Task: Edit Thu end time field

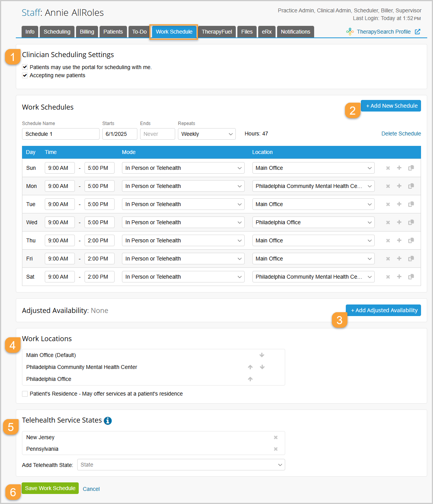Action: (100, 240)
